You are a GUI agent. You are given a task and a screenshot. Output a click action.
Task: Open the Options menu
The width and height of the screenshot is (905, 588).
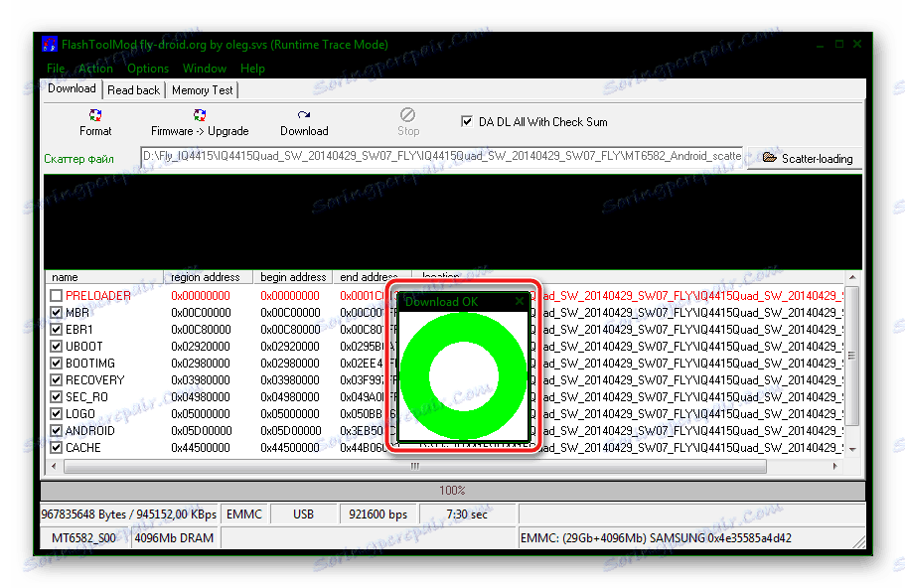pos(147,69)
